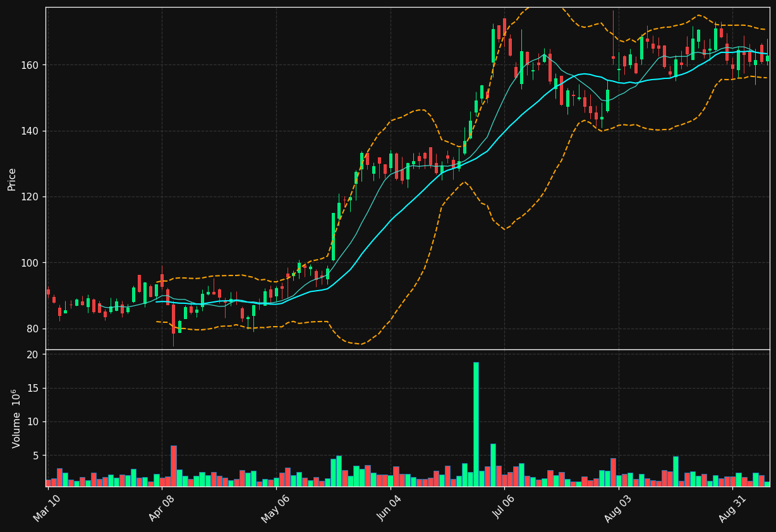The height and width of the screenshot is (532, 776).
Task: Click the Apr 08 date label
Action: tap(162, 509)
